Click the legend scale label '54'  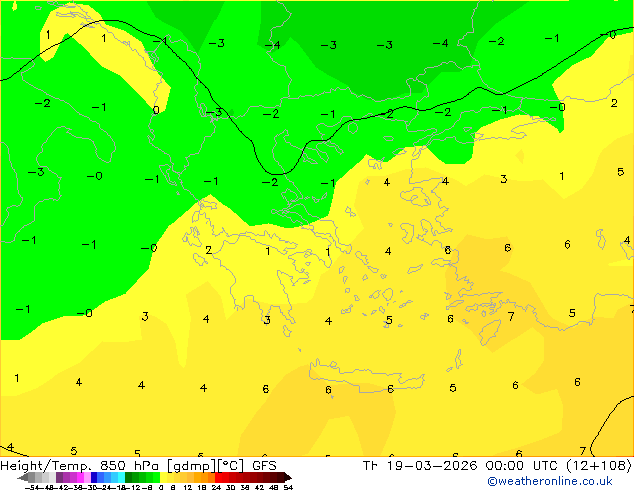(x=288, y=488)
